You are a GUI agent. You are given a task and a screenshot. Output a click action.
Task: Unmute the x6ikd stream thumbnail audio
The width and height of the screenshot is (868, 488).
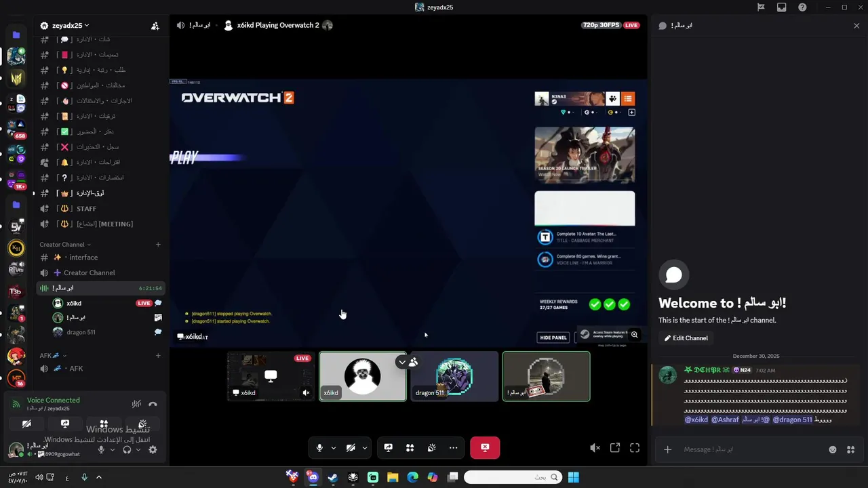click(306, 392)
